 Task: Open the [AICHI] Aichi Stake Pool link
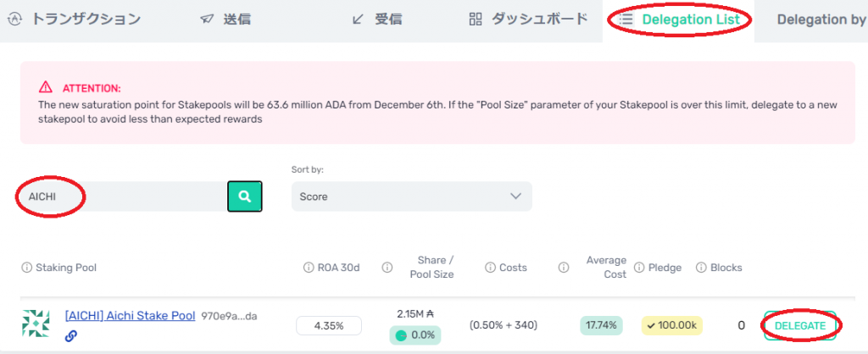(130, 316)
